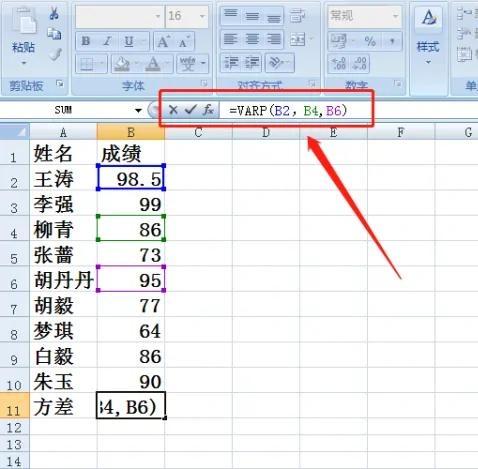Confirm formula with the checkmark icon
Screen dimensions: 478x469
[191, 109]
